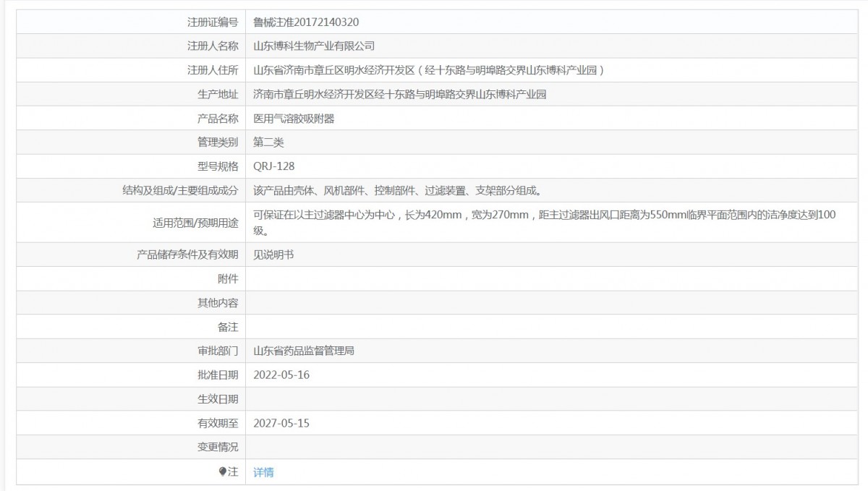868x491 pixels.
Task: Click the registrant address beginning 山东省济南市章丘区
Action: [429, 71]
